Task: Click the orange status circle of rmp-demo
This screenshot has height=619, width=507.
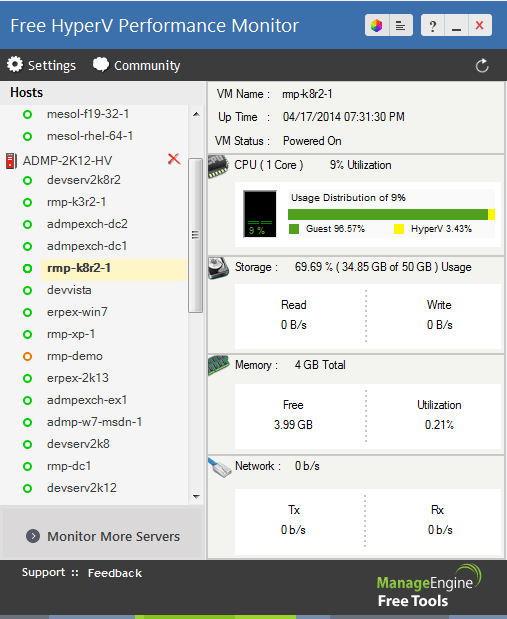Action: [x=27, y=356]
